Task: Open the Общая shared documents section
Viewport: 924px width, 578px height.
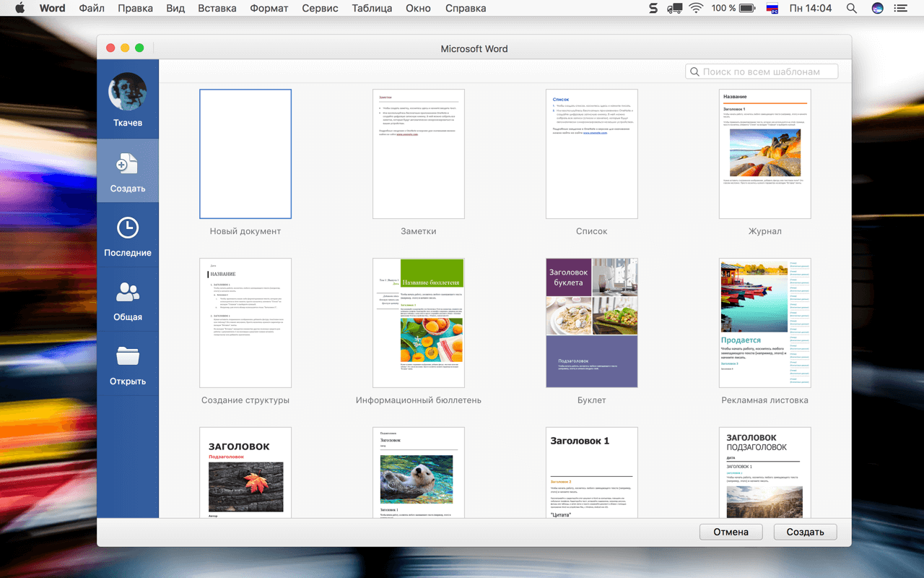Action: (x=128, y=293)
